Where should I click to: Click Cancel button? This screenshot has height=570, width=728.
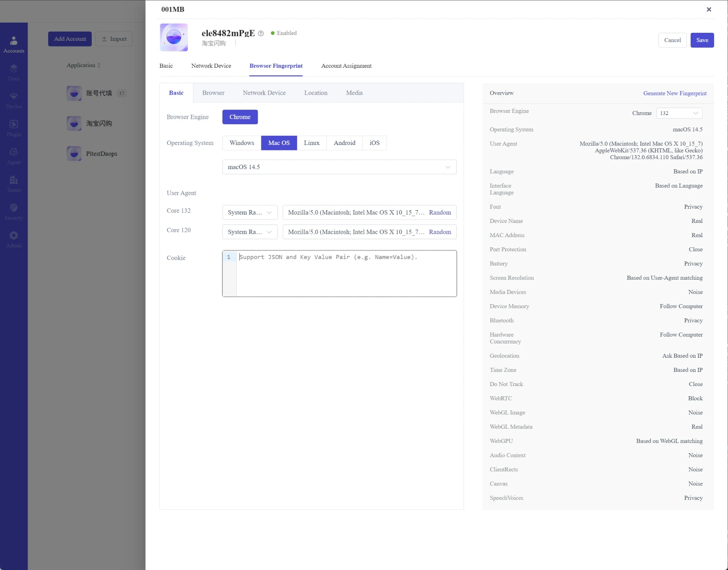click(x=672, y=40)
